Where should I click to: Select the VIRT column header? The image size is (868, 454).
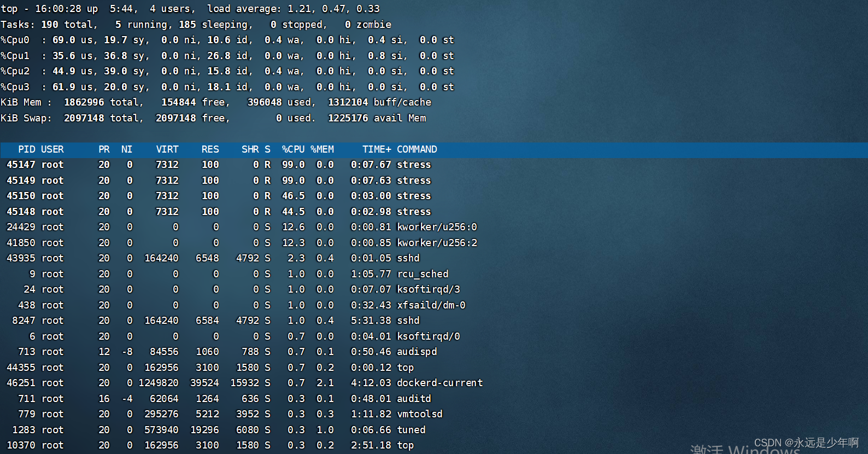pyautogui.click(x=167, y=149)
